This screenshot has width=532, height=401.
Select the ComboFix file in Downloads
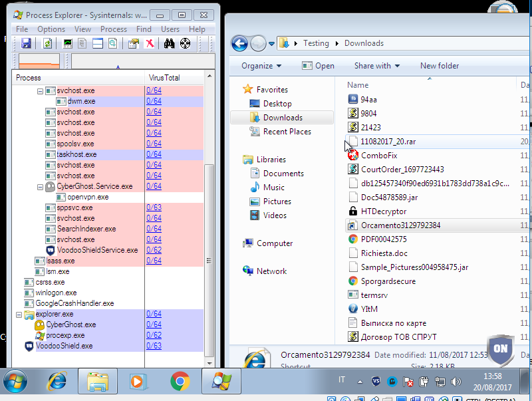click(x=378, y=155)
